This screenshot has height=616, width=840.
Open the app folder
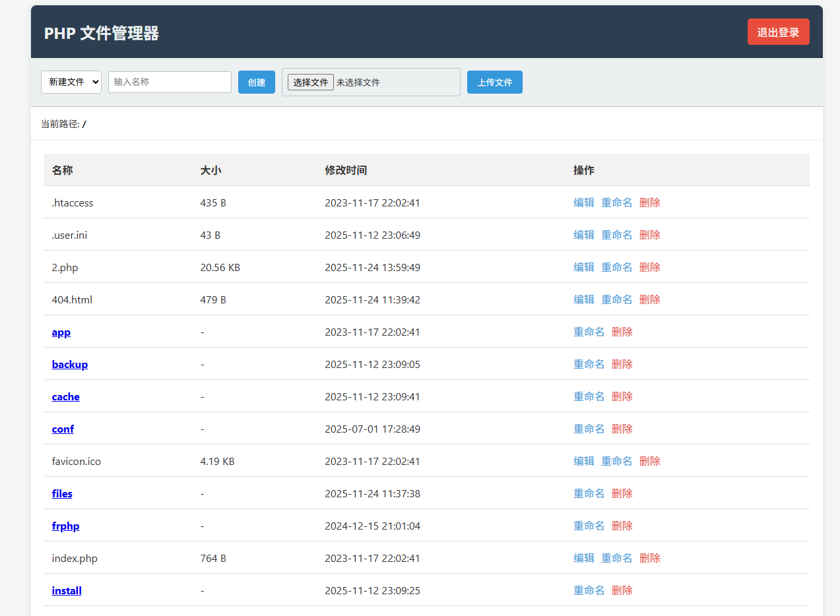(x=61, y=332)
